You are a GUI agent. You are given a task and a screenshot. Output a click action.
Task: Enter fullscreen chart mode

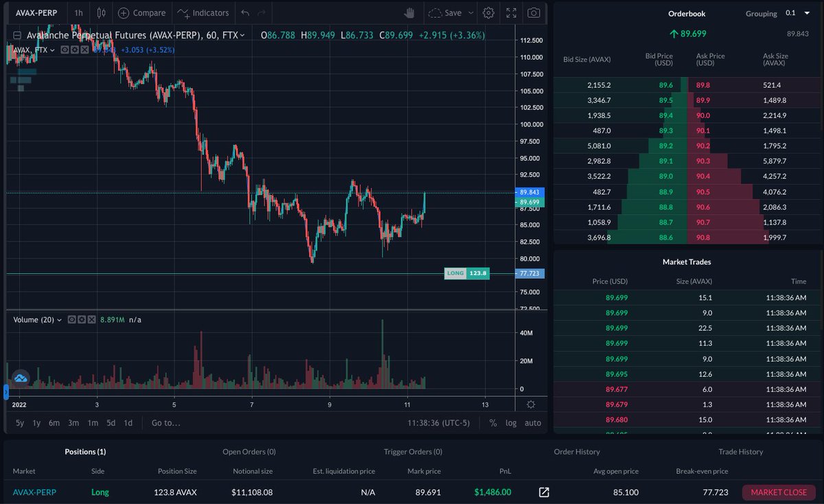point(511,12)
